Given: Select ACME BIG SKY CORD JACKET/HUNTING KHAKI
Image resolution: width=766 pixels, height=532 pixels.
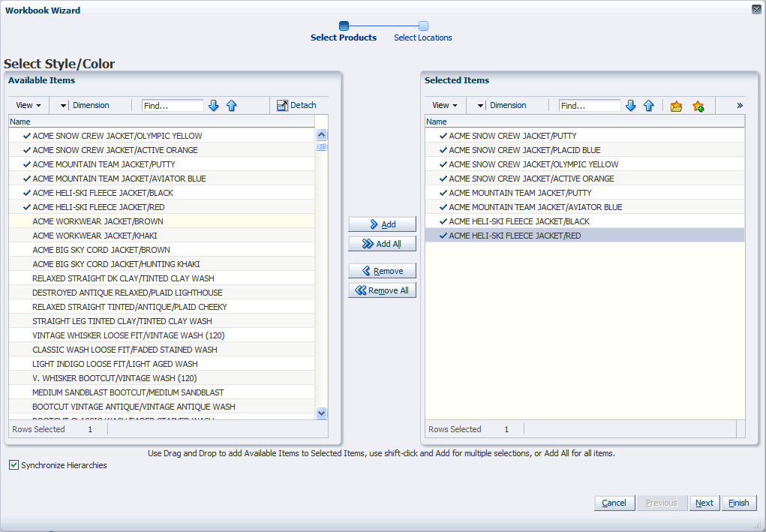Looking at the screenshot, I should (x=162, y=264).
